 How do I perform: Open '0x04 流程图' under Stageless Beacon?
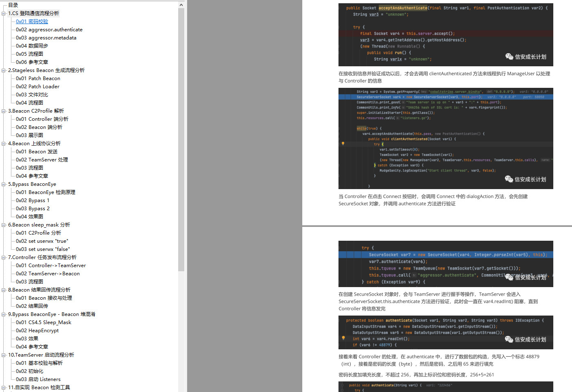29,103
